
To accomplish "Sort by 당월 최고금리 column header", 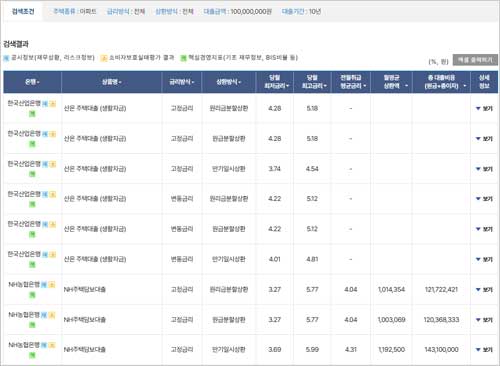I will pos(312,82).
